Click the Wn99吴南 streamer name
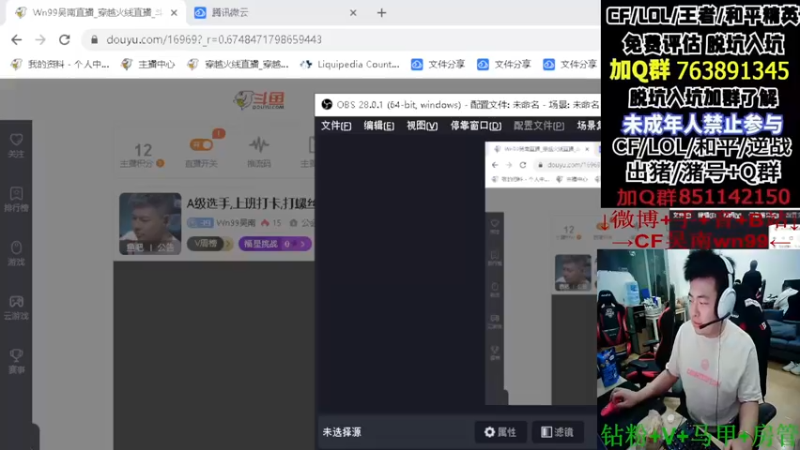800x450 pixels. point(236,223)
